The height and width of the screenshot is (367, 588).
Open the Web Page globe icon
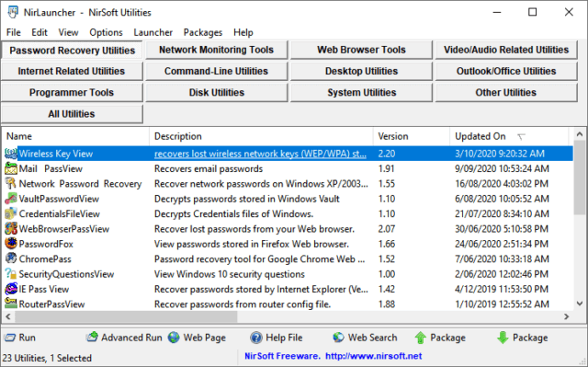(174, 338)
